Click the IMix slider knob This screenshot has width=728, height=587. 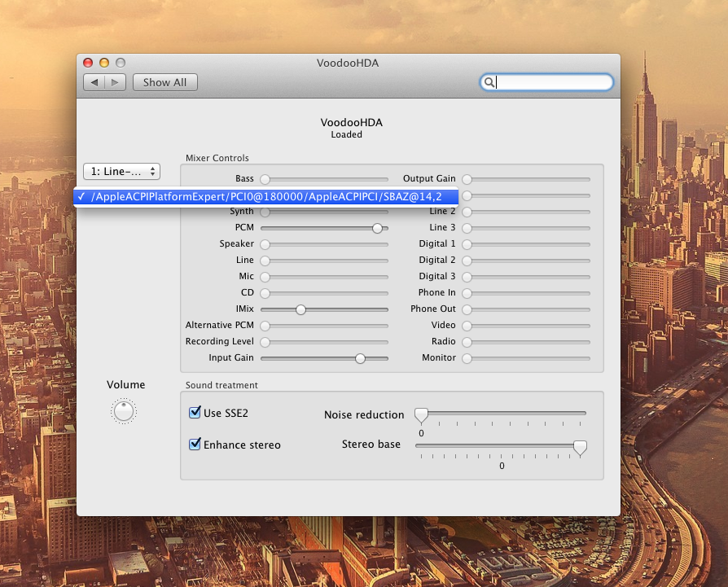pos(300,309)
